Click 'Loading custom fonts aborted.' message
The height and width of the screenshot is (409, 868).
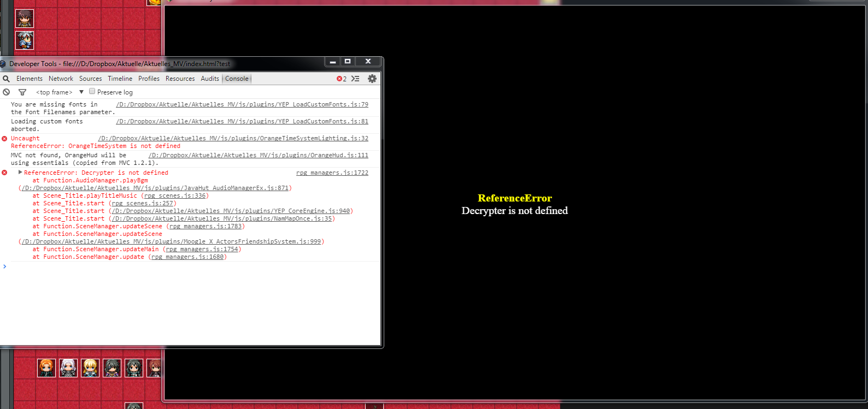[47, 125]
